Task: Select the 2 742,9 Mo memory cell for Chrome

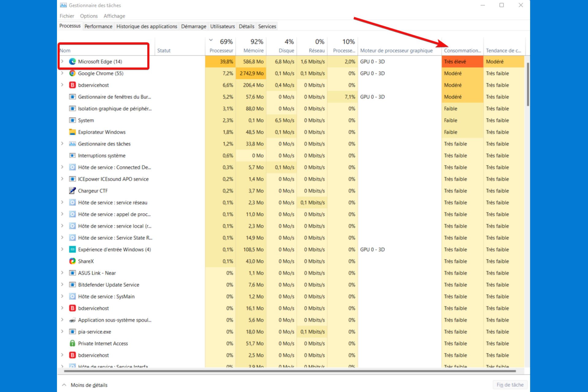Action: click(x=251, y=73)
